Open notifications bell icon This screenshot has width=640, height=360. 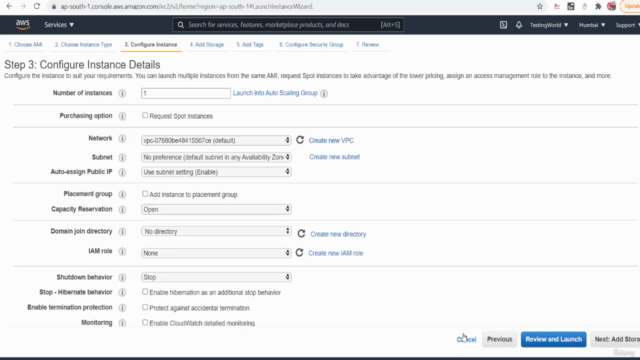[518, 25]
